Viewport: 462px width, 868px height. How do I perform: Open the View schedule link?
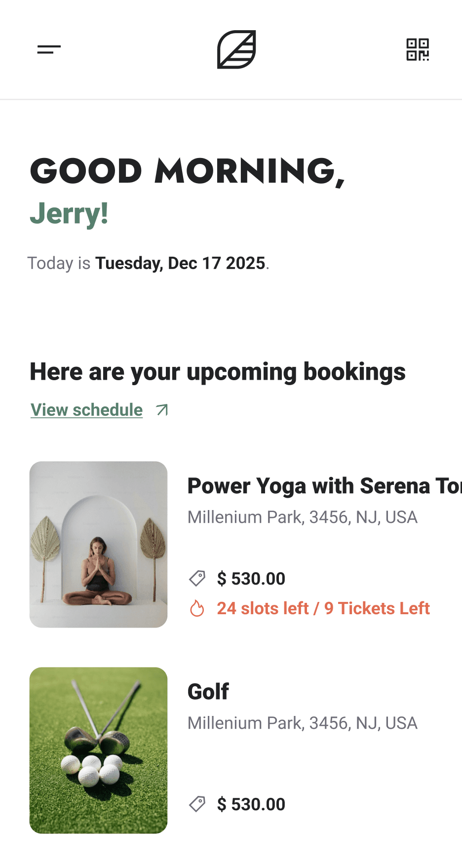pyautogui.click(x=87, y=410)
